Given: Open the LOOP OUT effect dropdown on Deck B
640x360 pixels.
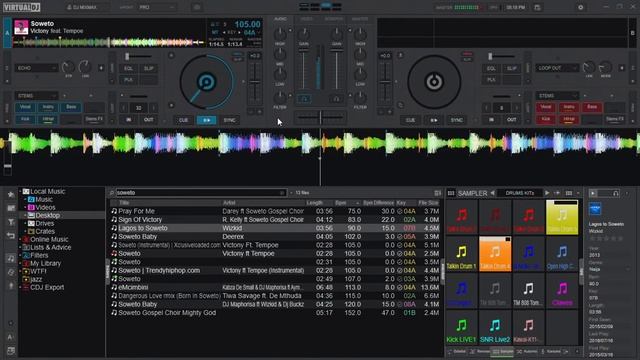Looking at the screenshot, I should [x=557, y=68].
